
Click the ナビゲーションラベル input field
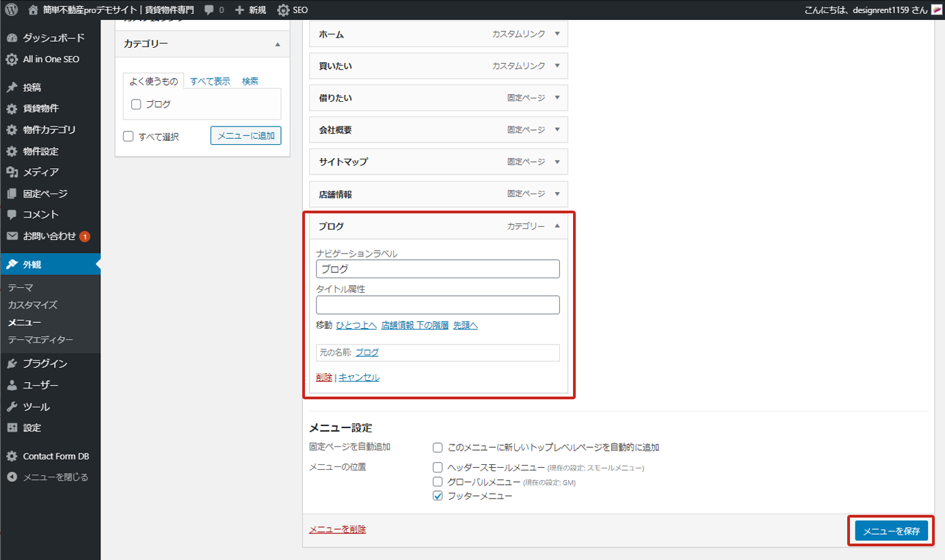438,269
